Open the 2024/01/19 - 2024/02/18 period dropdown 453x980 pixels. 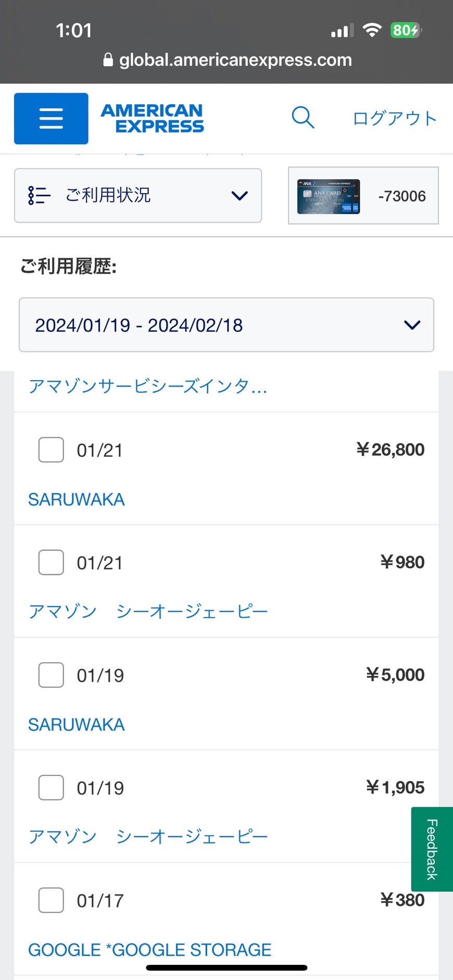pyautogui.click(x=227, y=325)
